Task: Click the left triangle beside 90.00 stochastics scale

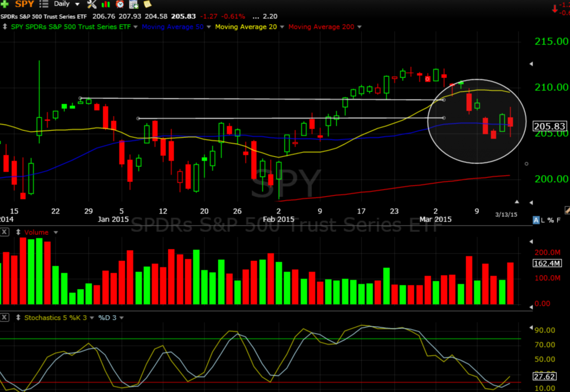Action: pyautogui.click(x=531, y=328)
